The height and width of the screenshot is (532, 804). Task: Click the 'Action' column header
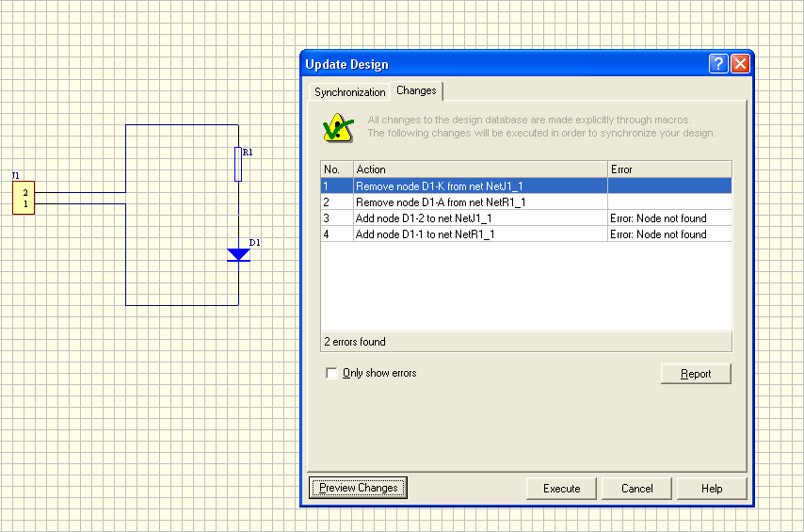480,169
